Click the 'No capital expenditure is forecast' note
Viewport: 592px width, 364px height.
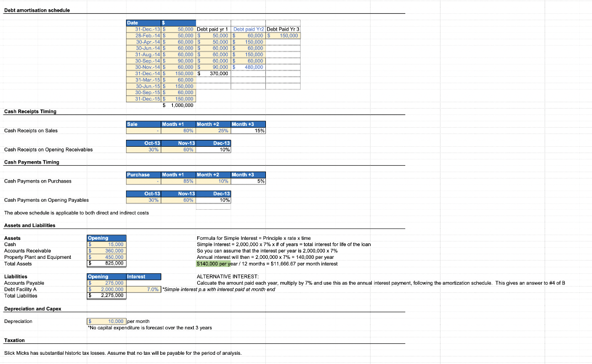point(150,328)
